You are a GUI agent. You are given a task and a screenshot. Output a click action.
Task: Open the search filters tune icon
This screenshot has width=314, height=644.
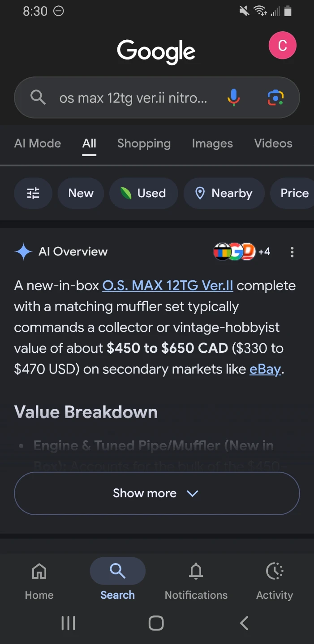[x=33, y=193]
